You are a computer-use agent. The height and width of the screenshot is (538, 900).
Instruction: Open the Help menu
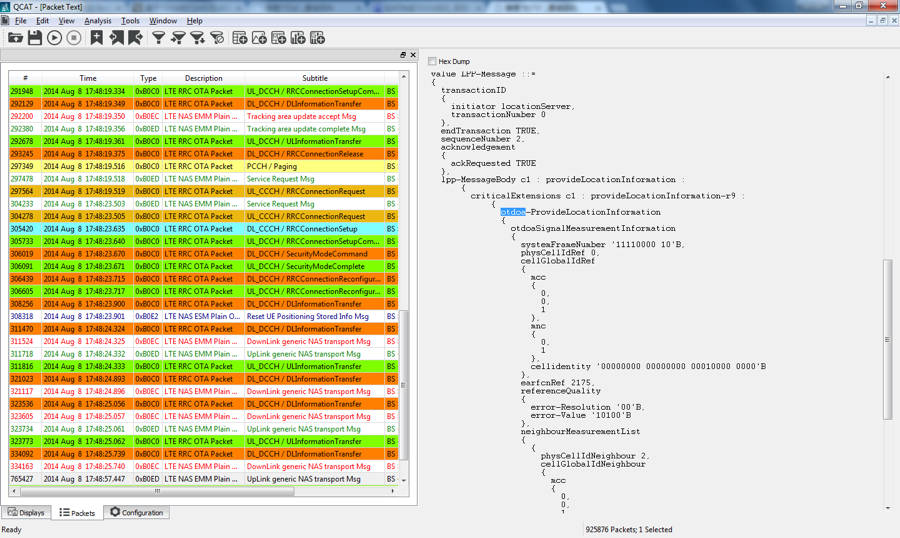click(x=195, y=21)
